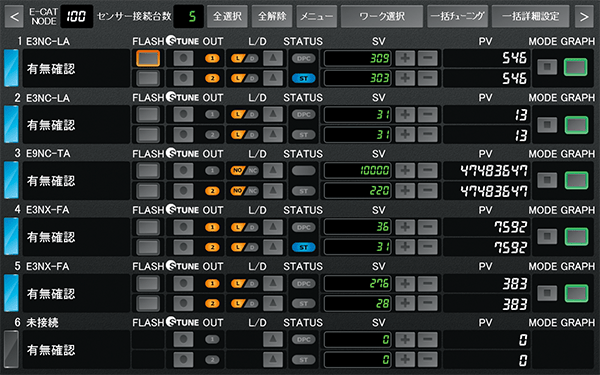Toggle L/D switch on sensor 1 output 1
Screen dimensions: 600x375
245,58
